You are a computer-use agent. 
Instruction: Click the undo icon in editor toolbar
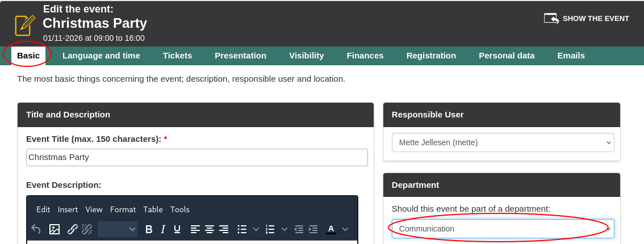point(36,229)
